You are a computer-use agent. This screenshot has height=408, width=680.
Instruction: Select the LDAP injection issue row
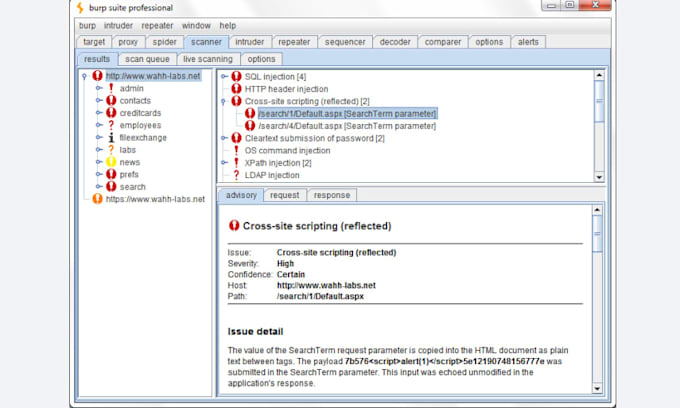(x=272, y=175)
